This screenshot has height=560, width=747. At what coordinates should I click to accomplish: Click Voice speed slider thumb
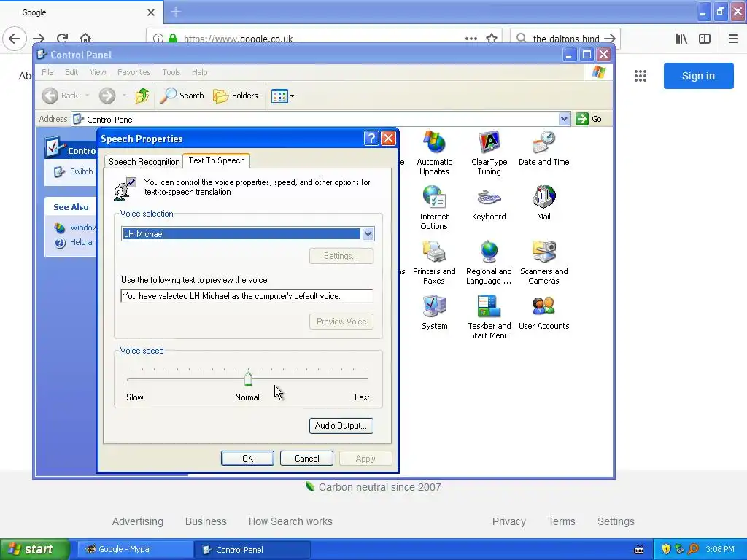(248, 378)
